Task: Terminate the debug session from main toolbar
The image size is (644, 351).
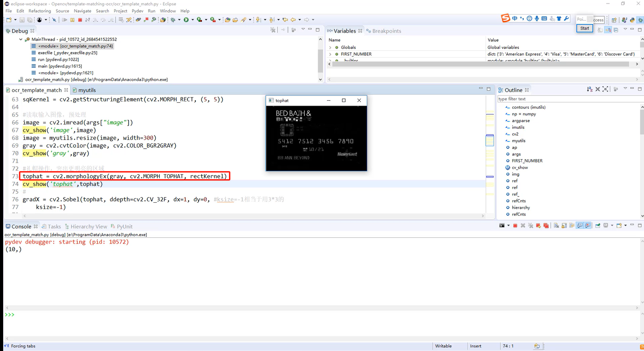Action: coord(80,20)
